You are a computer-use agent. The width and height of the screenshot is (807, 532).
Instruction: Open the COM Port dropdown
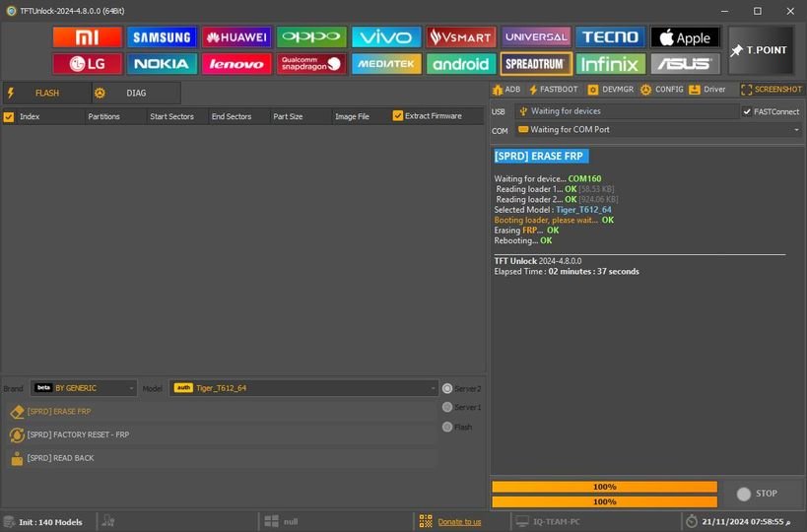658,130
